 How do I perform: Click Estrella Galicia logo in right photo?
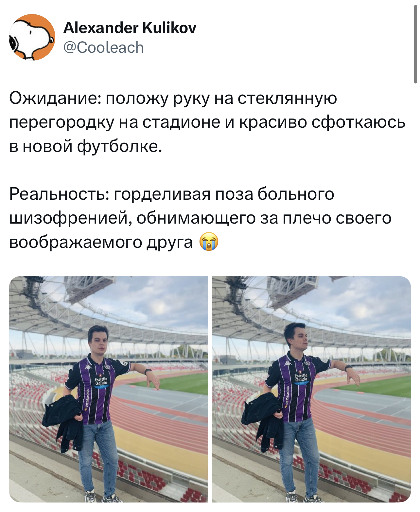pos(301,378)
